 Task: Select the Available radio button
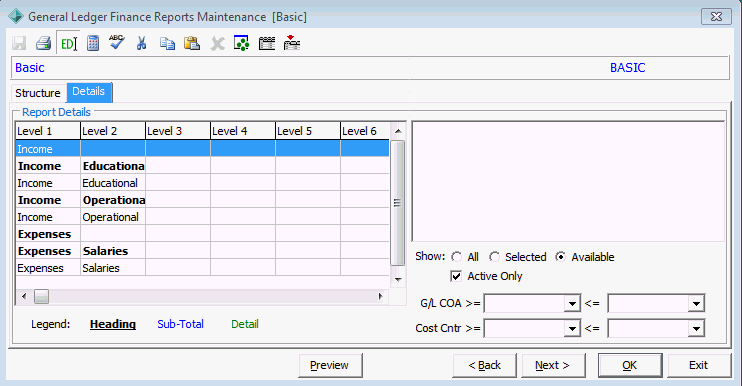click(x=560, y=257)
